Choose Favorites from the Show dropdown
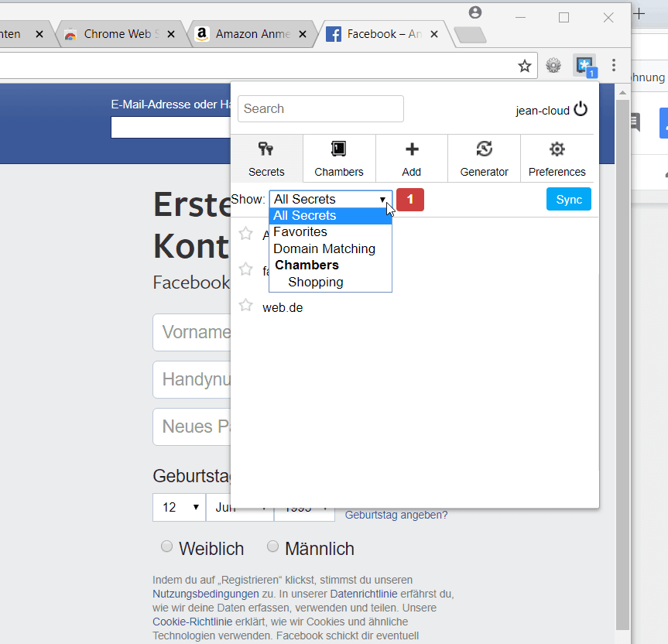Screen dimensions: 668x644 pos(331,231)
